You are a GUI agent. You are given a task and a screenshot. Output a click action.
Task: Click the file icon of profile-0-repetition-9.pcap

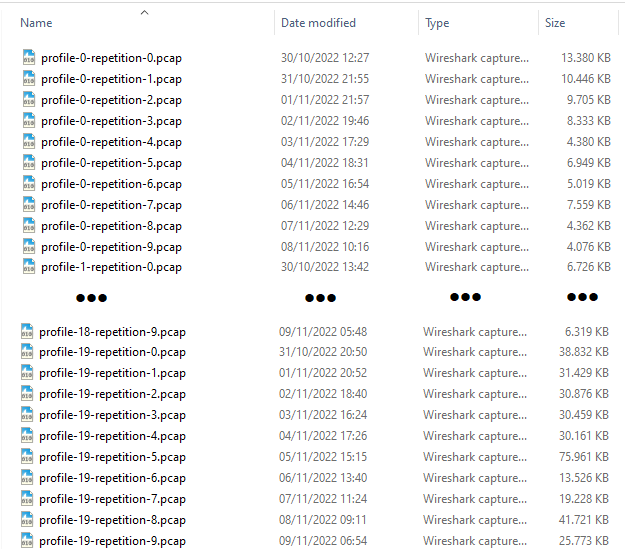(29, 246)
